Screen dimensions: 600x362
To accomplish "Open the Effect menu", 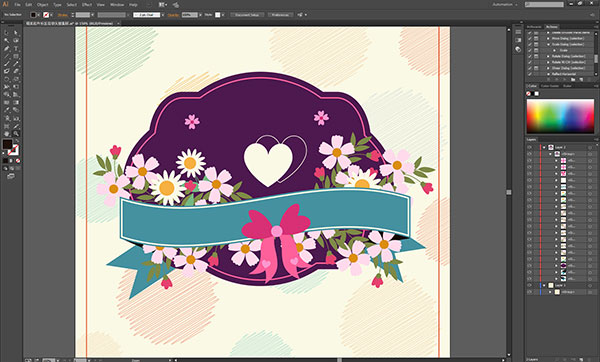I will coord(87,5).
